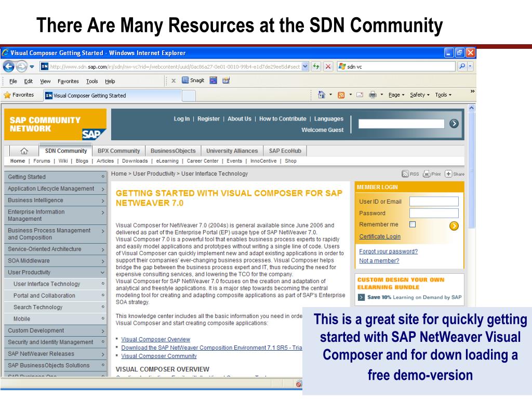
Task: Open the Visual Composer Overview link
Action: coord(156,339)
